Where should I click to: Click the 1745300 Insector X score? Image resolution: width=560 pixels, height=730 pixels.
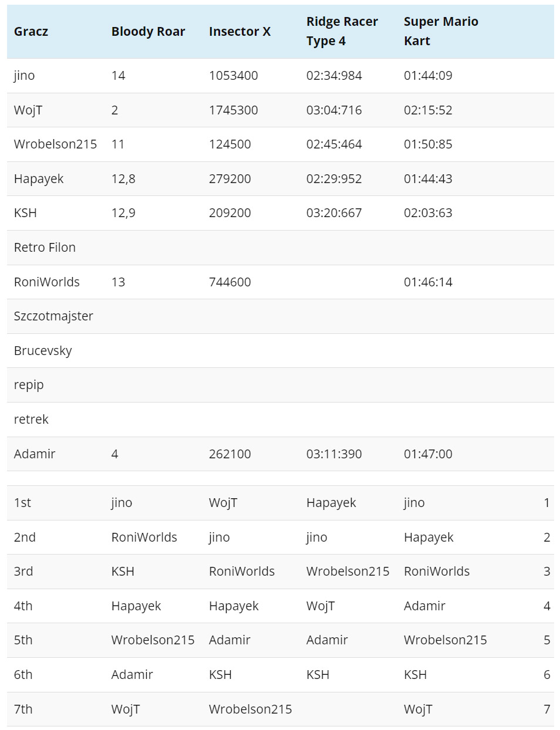pos(233,110)
